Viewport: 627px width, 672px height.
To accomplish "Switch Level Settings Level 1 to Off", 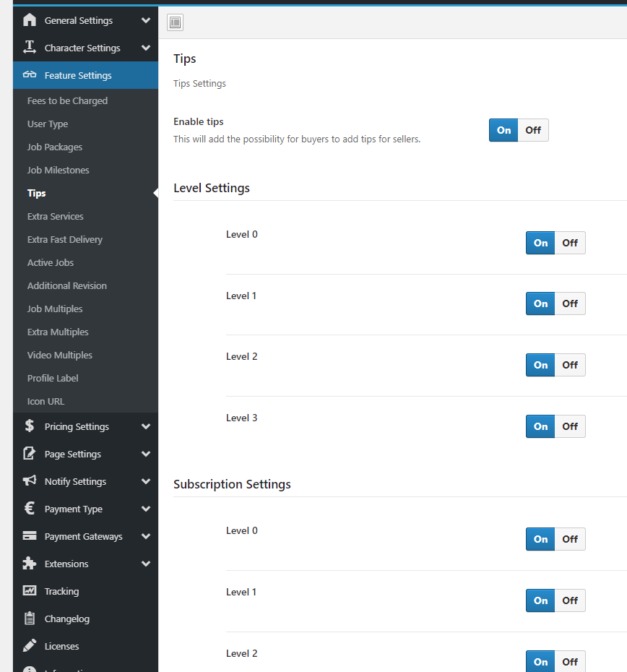I will (571, 304).
